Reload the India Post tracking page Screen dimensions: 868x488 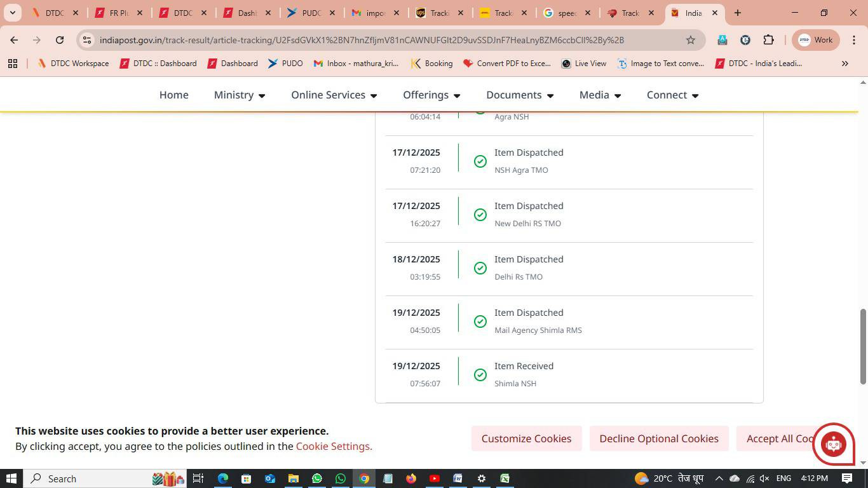pos(60,40)
